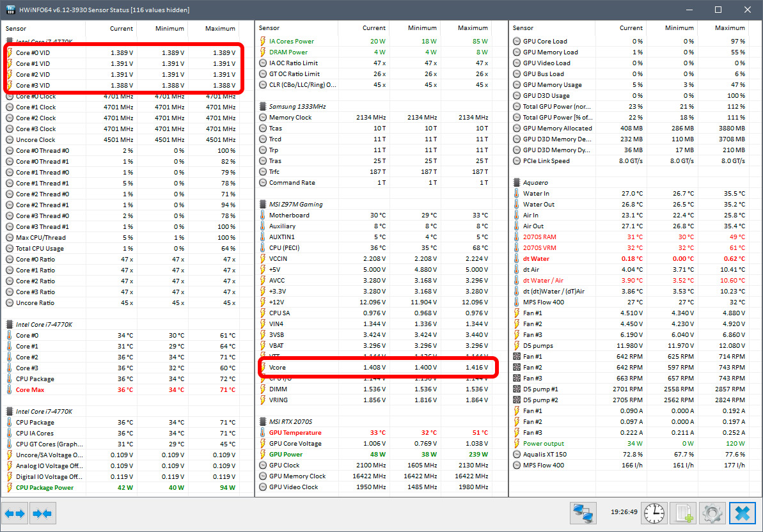Image resolution: width=763 pixels, height=532 pixels.
Task: Click the chip icon beside Aquaero
Action: click(517, 182)
